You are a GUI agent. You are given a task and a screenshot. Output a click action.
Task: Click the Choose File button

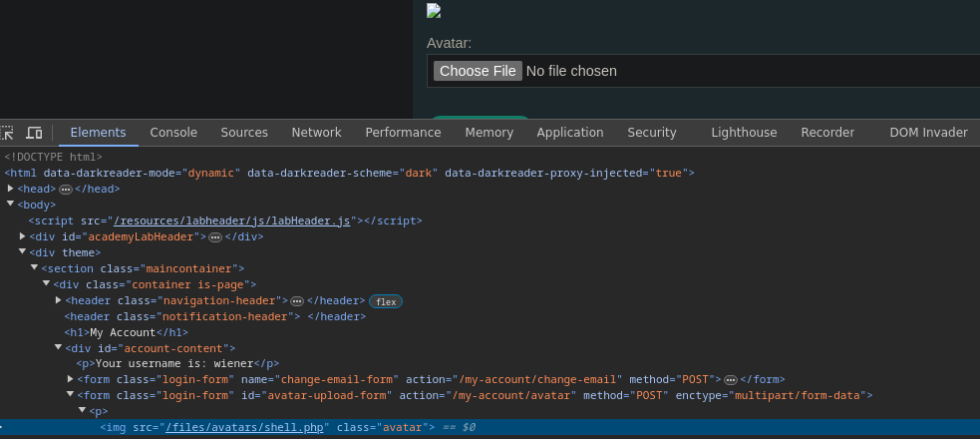coord(478,71)
